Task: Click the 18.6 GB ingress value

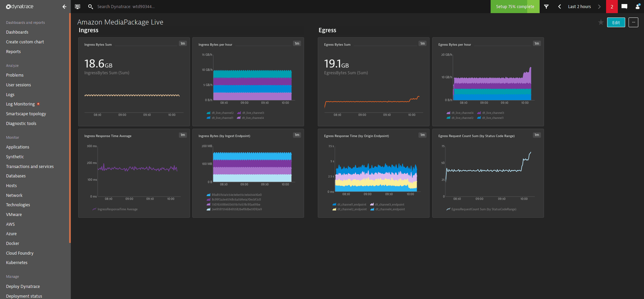Action: [98, 63]
